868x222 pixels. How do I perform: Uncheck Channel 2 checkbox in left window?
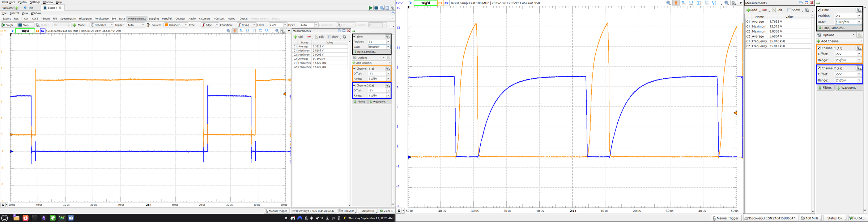coord(354,86)
